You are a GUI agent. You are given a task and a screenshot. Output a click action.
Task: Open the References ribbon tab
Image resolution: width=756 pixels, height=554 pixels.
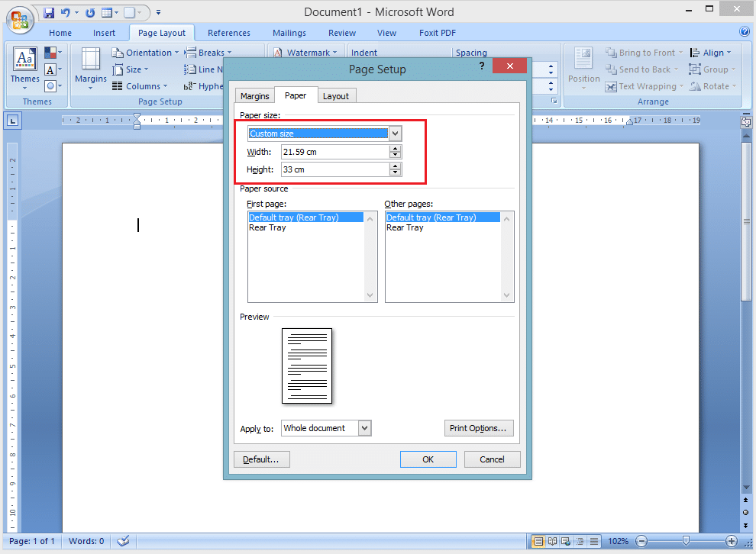coord(229,33)
